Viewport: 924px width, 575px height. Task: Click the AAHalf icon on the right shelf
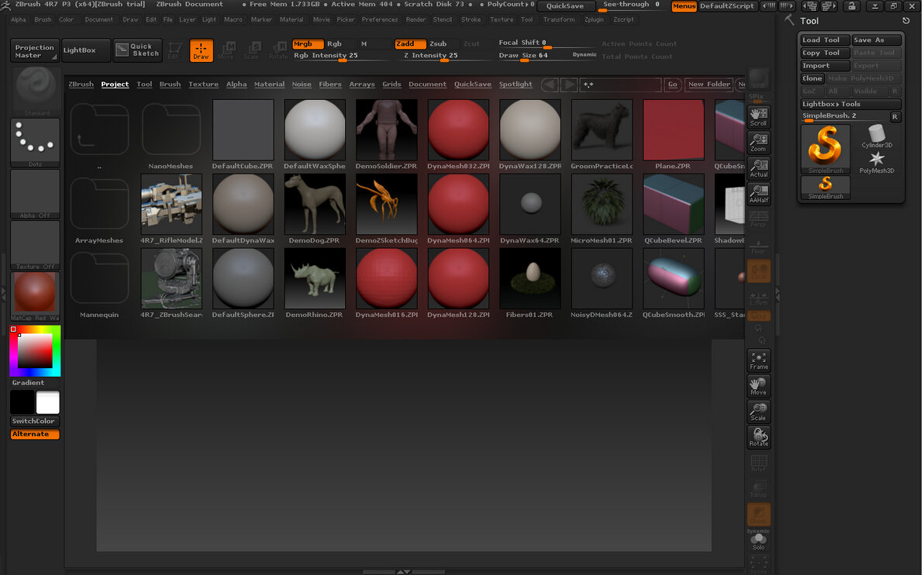point(758,193)
